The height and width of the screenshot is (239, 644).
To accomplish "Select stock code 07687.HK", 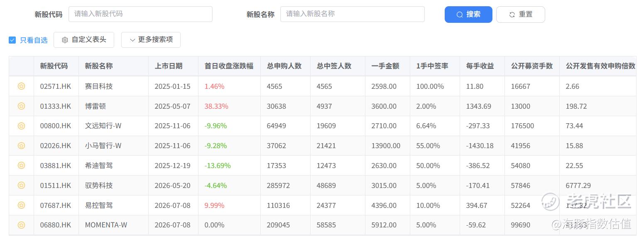I will (x=56, y=205).
